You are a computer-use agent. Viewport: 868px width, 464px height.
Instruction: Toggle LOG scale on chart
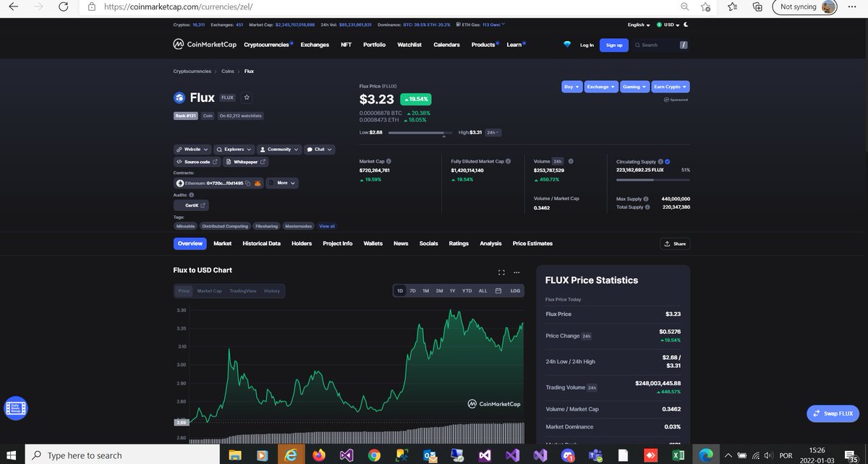(x=515, y=291)
